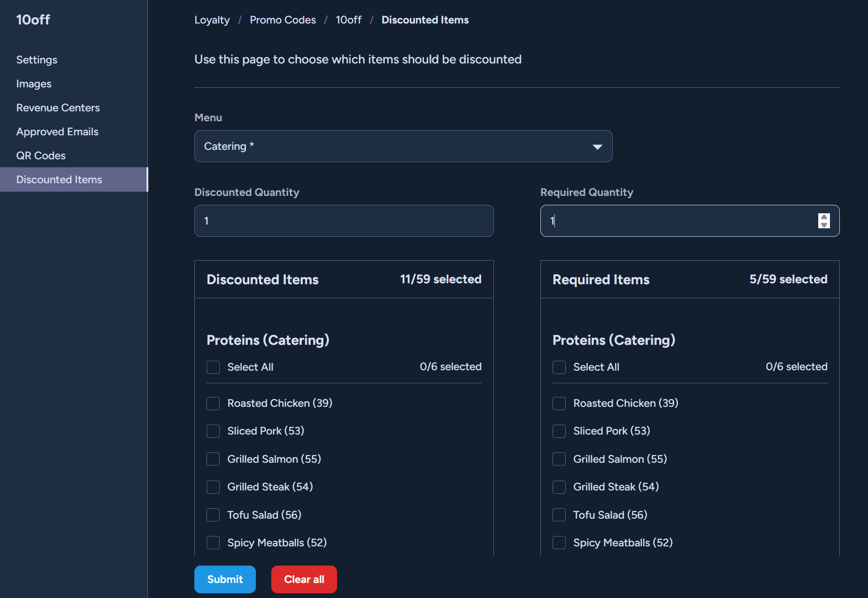The height and width of the screenshot is (598, 868).
Task: Navigate to Promo Codes breadcrumb link
Action: click(x=283, y=20)
